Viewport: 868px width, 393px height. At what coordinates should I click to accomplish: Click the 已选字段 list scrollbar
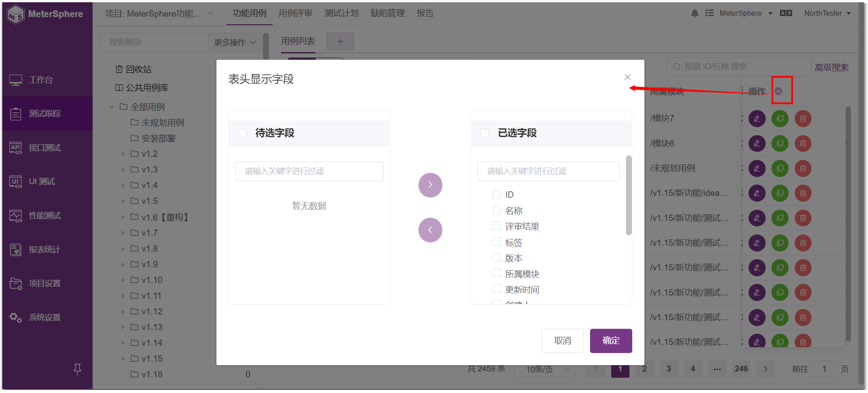coord(629,195)
